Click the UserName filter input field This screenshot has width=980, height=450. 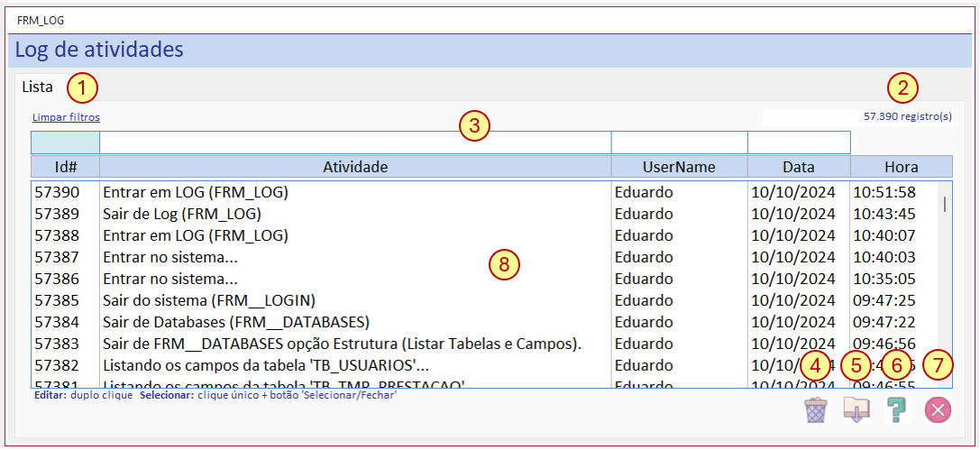[x=680, y=142]
